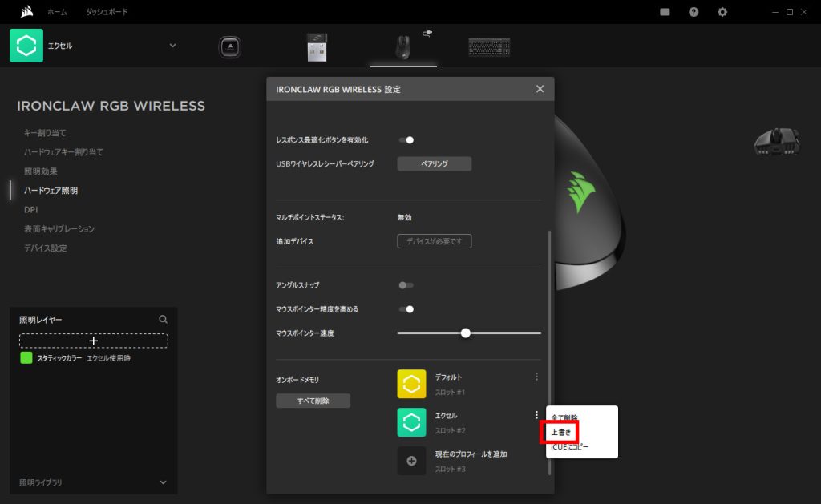Toggle マウスポインター精度を高める switch
821x504 pixels.
[x=406, y=309]
